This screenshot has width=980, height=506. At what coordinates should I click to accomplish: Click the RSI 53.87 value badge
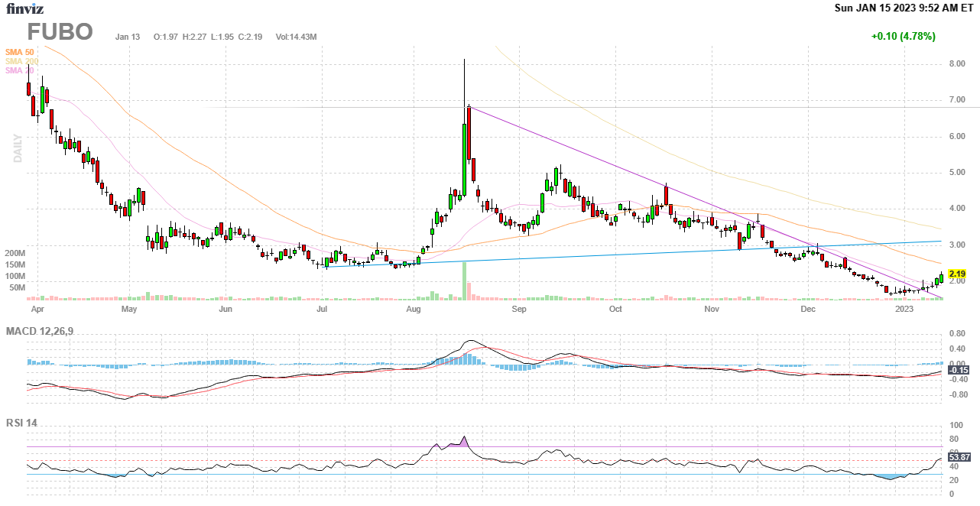[x=959, y=457]
